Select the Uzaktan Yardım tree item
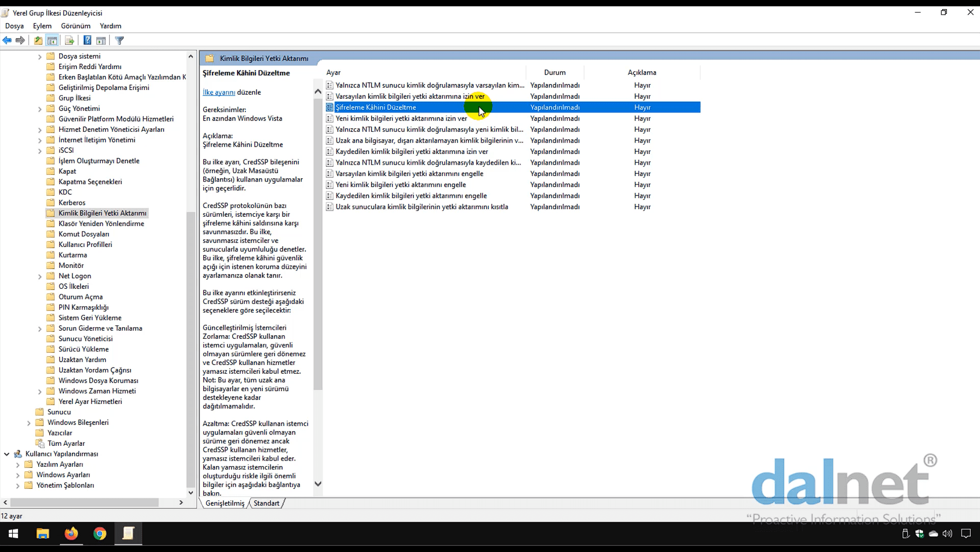The width and height of the screenshot is (980, 552). click(82, 360)
